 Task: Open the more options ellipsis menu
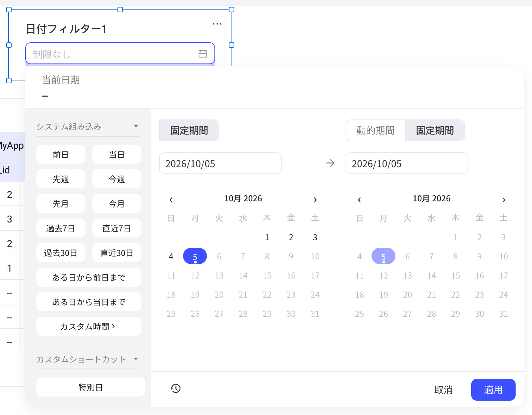tap(217, 24)
